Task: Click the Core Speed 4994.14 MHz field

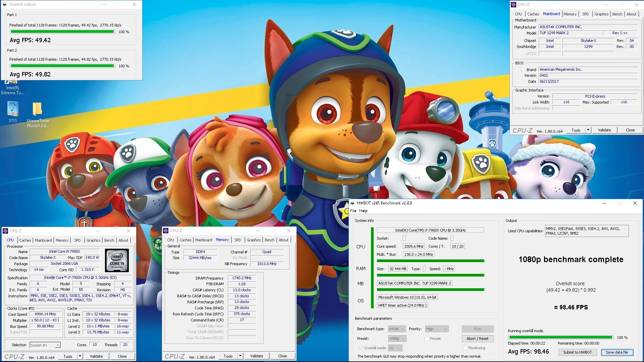Action: click(45, 314)
